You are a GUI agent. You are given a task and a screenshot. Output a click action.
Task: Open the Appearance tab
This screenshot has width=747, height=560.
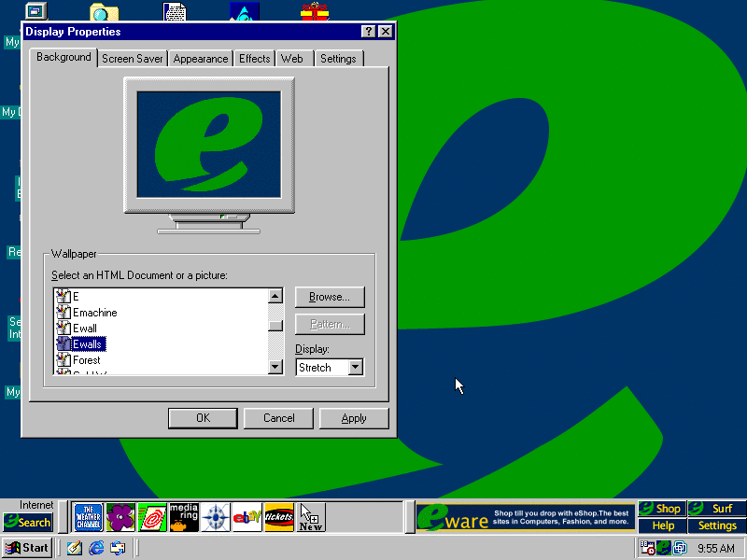pos(201,59)
